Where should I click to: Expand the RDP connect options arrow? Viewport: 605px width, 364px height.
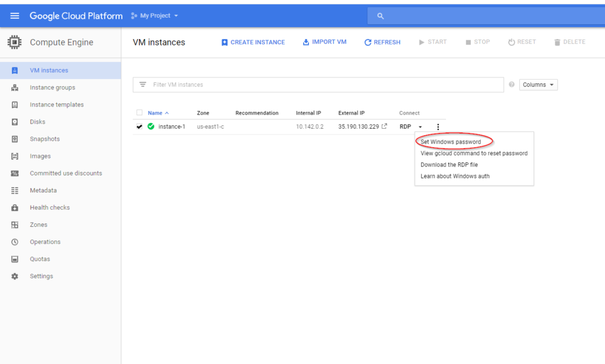tap(420, 127)
